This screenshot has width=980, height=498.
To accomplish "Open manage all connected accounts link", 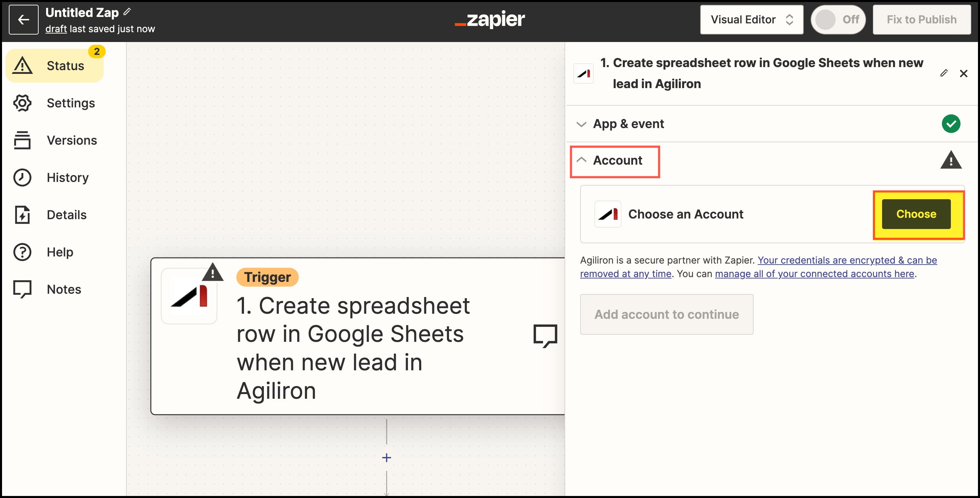I will (814, 274).
